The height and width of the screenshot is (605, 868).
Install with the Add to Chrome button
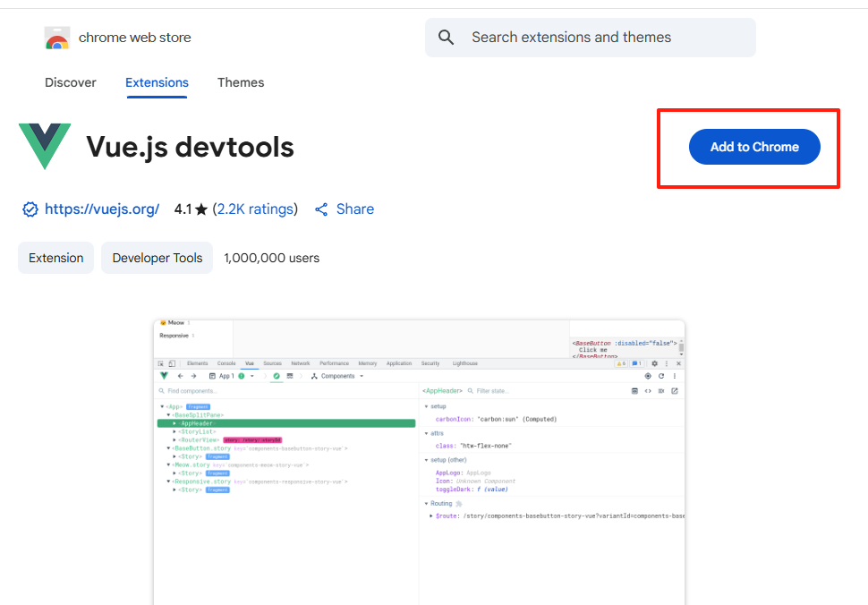754,147
